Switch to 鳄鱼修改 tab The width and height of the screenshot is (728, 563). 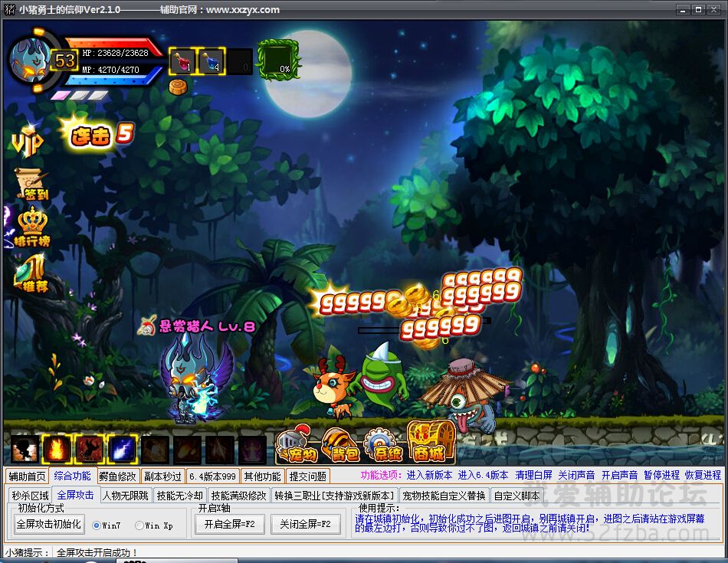117,476
